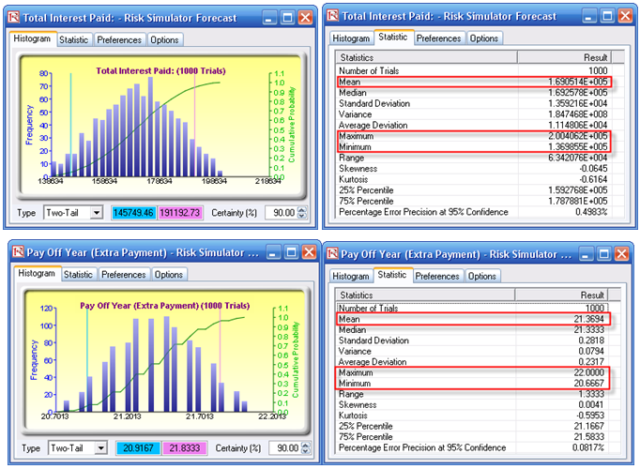Close the top-right Total Interest Paid statistic window
Screen dimensions: 640x469
(625, 16)
